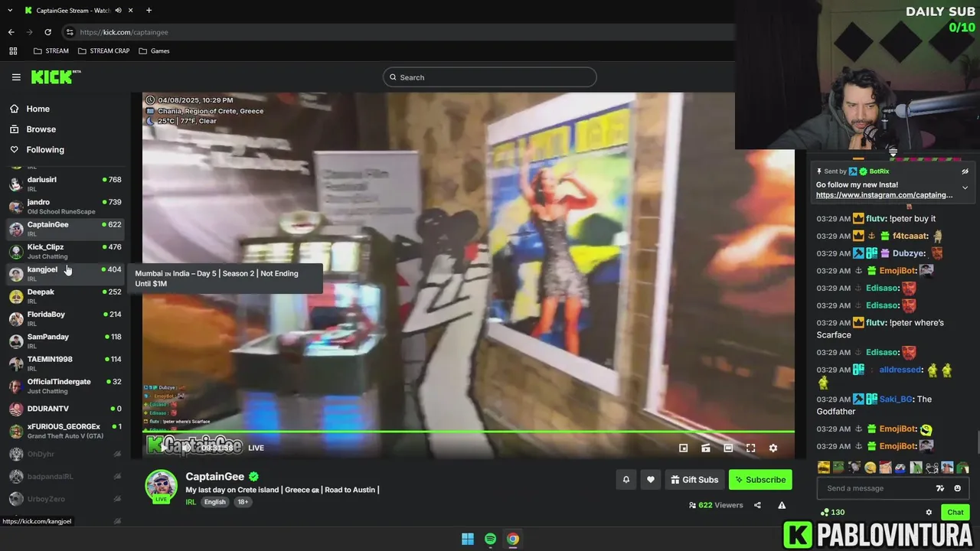Open offline badpandaIRL channel

pos(65,476)
